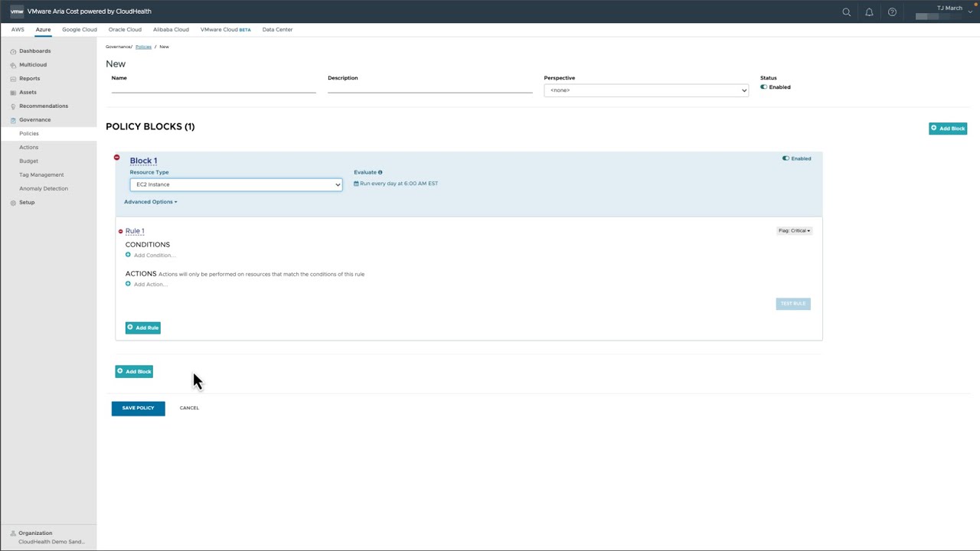The height and width of the screenshot is (551, 980).
Task: Click Add Block button at top right
Action: coord(948,129)
